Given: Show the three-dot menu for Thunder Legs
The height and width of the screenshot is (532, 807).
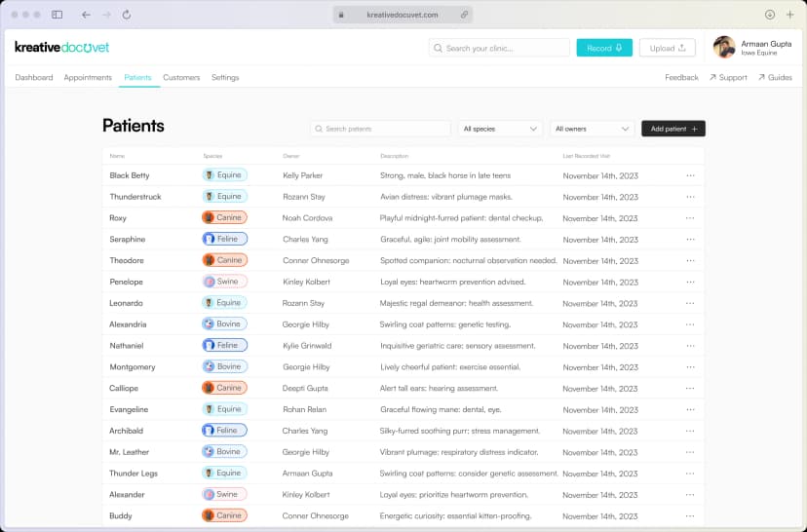Looking at the screenshot, I should point(690,474).
